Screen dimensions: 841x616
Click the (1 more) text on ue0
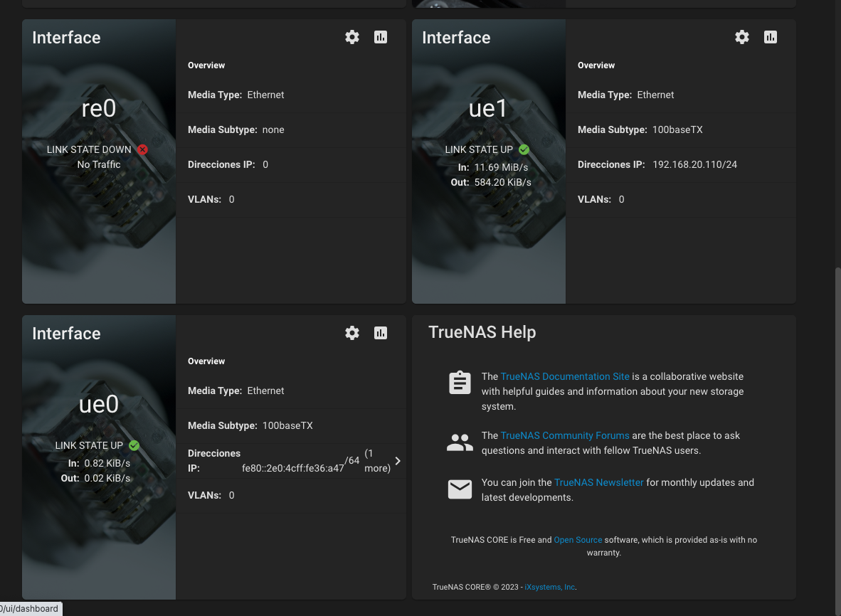tap(377, 460)
